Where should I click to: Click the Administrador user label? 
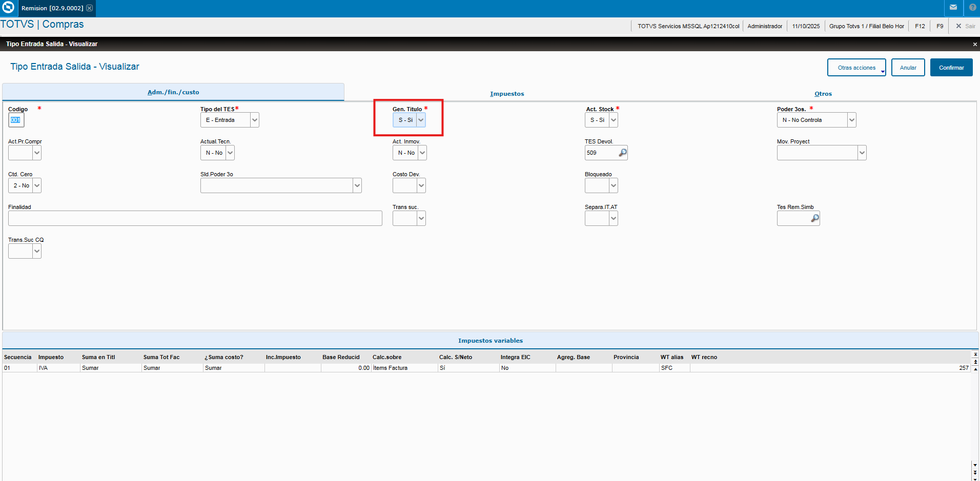(765, 26)
